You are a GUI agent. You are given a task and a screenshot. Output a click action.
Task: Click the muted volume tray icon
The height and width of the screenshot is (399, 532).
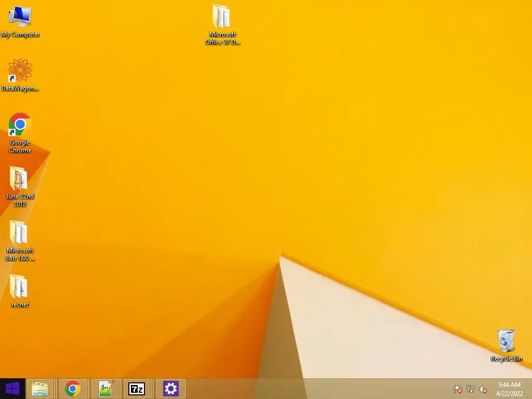pyautogui.click(x=483, y=389)
